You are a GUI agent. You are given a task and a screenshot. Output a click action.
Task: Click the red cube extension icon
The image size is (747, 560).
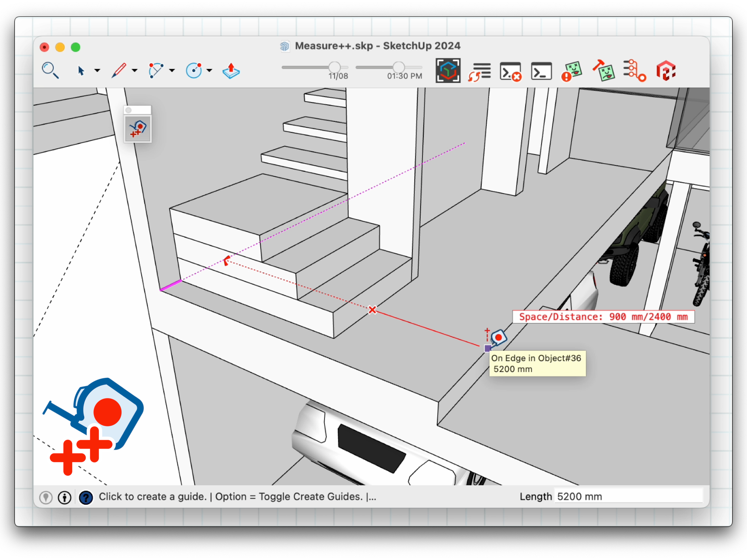tap(666, 71)
